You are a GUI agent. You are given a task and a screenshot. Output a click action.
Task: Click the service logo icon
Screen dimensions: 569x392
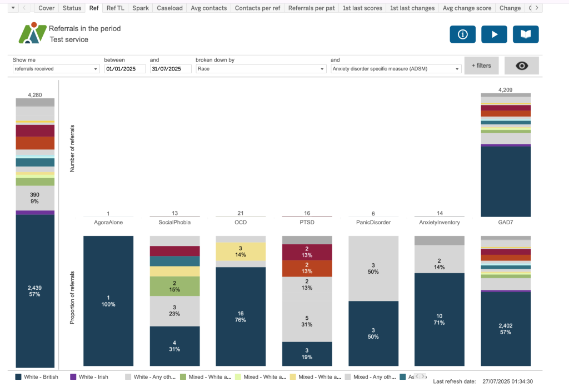32,33
